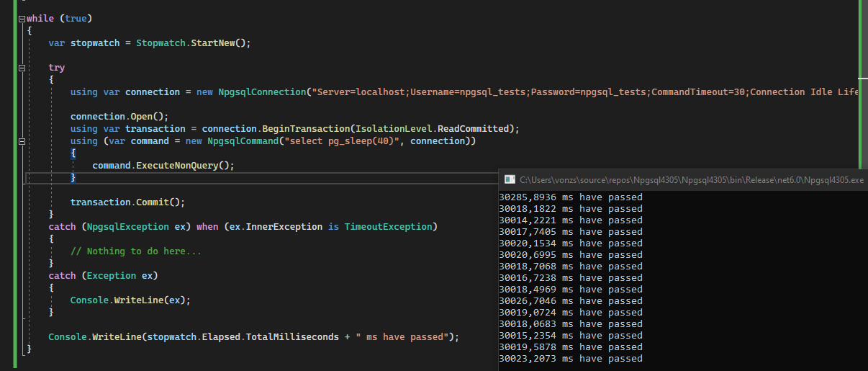Click the Npgsql4305.exe console title path

coord(691,179)
